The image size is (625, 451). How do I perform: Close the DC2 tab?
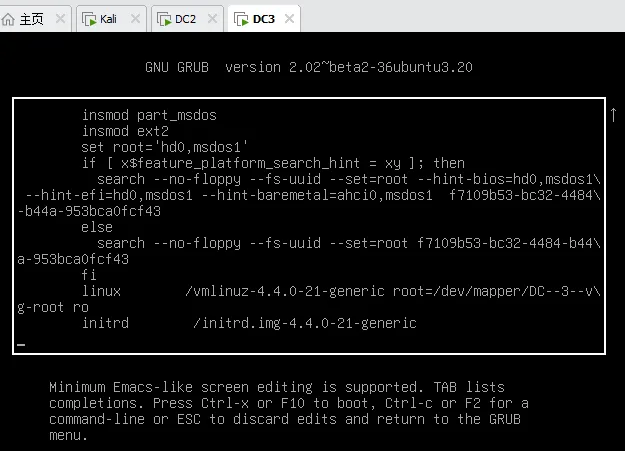(x=212, y=18)
